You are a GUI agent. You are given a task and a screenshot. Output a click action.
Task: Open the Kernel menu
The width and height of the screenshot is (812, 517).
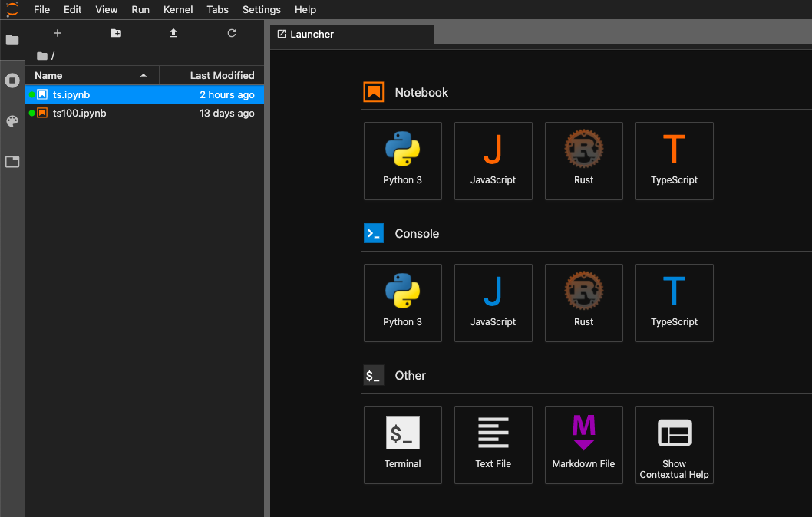(178, 9)
